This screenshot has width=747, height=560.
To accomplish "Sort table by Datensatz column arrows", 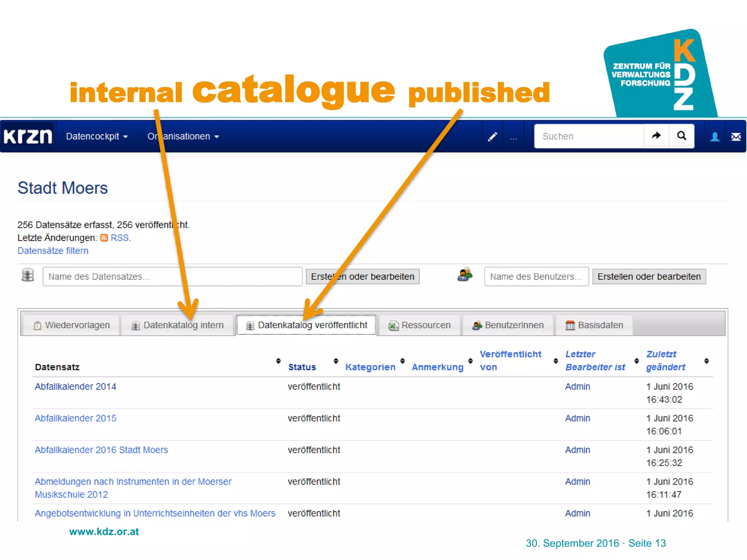I will coord(278,361).
